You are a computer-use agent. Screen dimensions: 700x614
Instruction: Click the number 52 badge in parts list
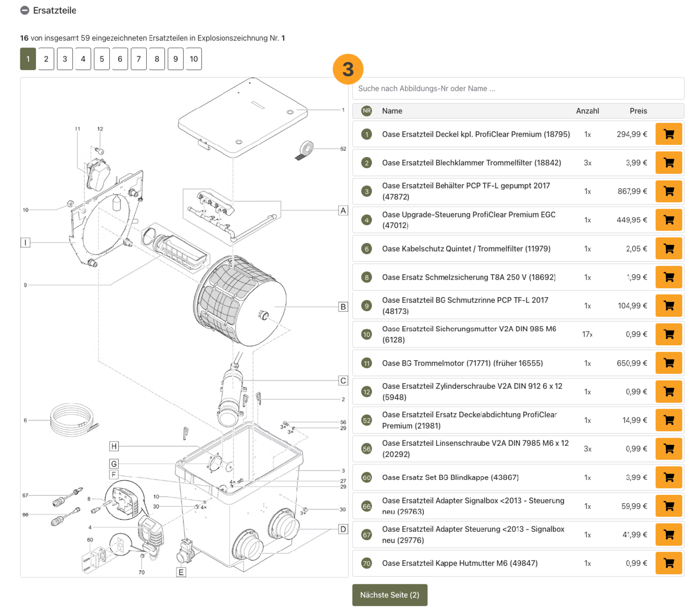click(367, 421)
